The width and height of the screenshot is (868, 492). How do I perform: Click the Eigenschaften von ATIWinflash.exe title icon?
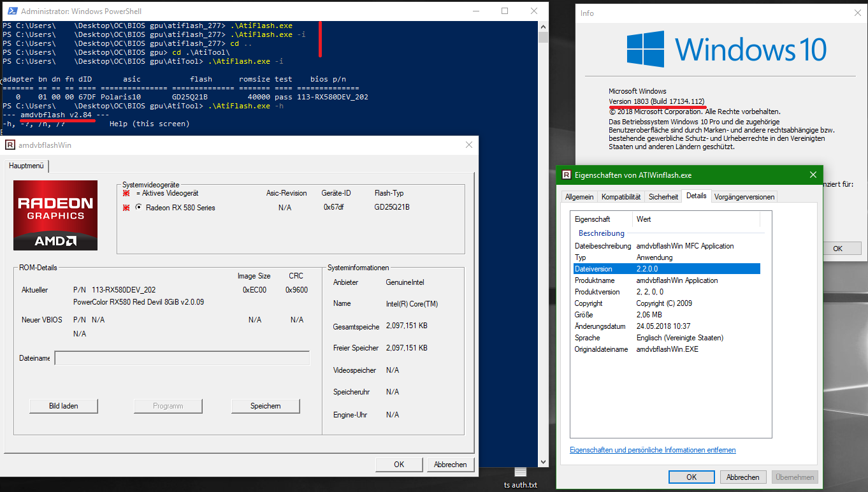pyautogui.click(x=566, y=175)
